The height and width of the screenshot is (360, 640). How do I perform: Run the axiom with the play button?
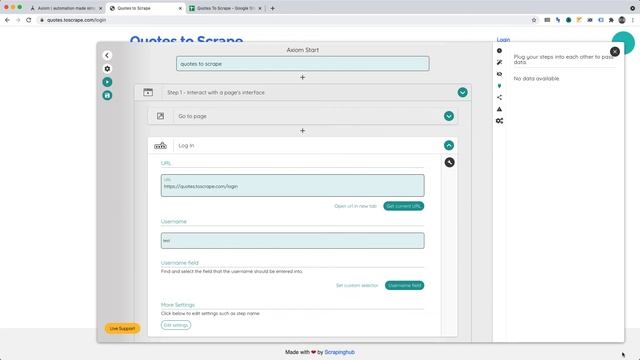tap(107, 82)
